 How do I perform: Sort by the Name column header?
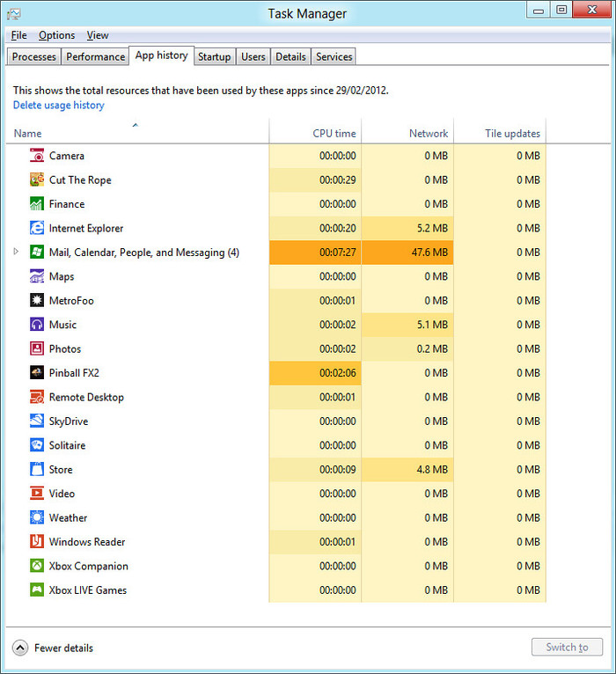[137, 131]
